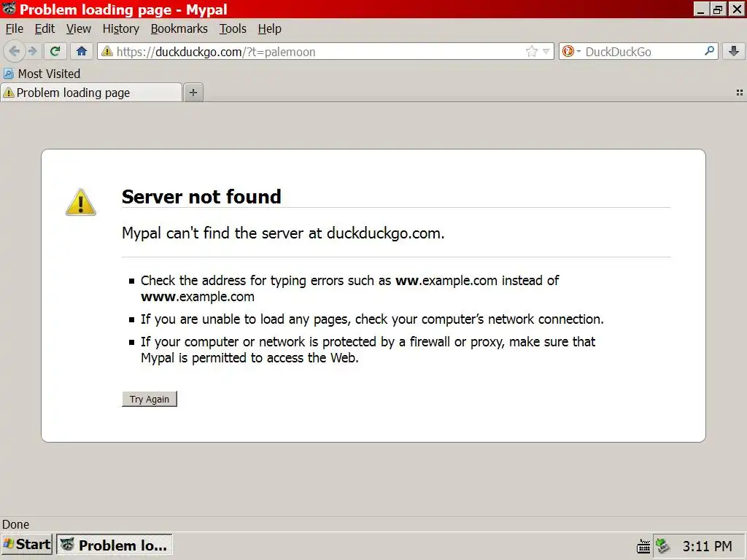
Task: Click the Try Again button
Action: pos(150,399)
